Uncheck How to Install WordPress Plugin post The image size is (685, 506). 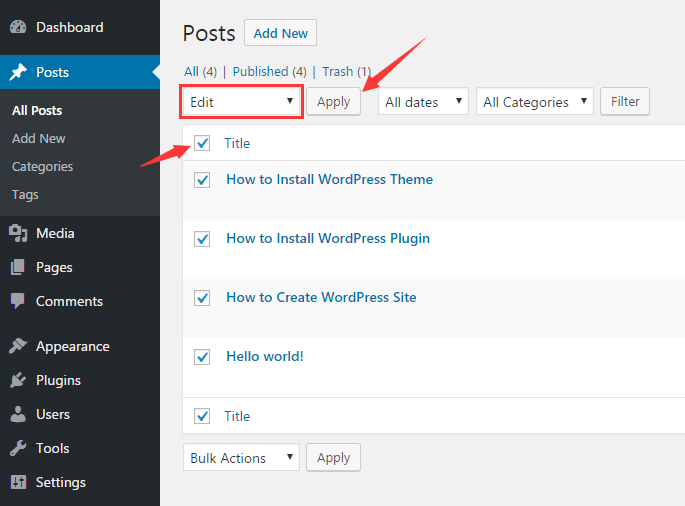point(202,239)
